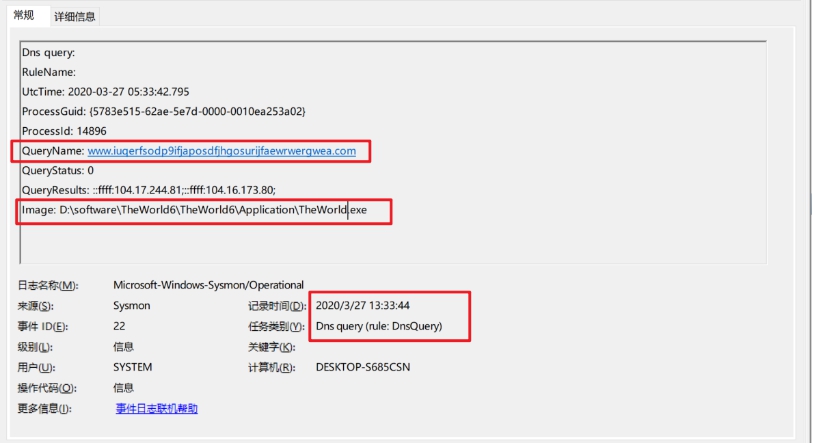Select the QueryResults IP addresses line
The image size is (813, 443).
[149, 190]
